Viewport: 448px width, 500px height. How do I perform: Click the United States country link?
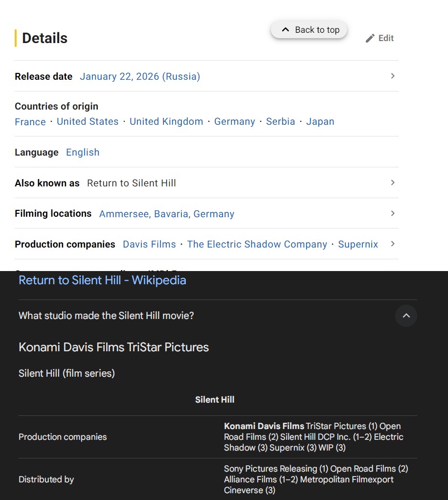click(x=88, y=121)
